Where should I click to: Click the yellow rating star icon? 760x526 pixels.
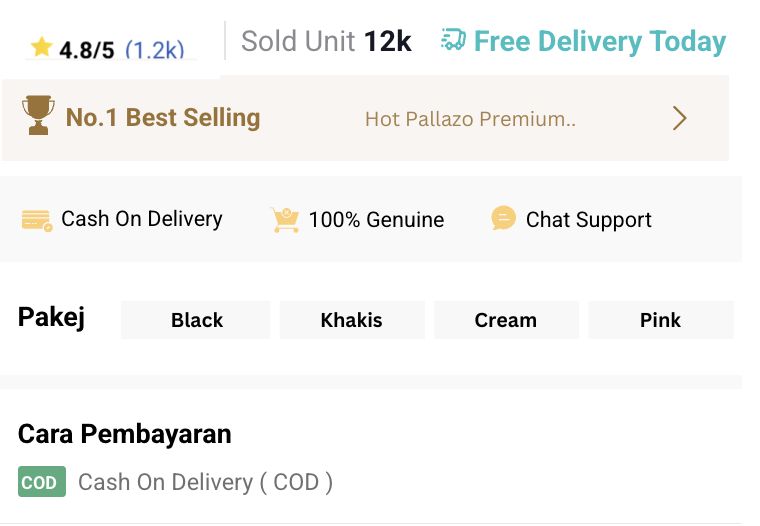[x=41, y=47]
